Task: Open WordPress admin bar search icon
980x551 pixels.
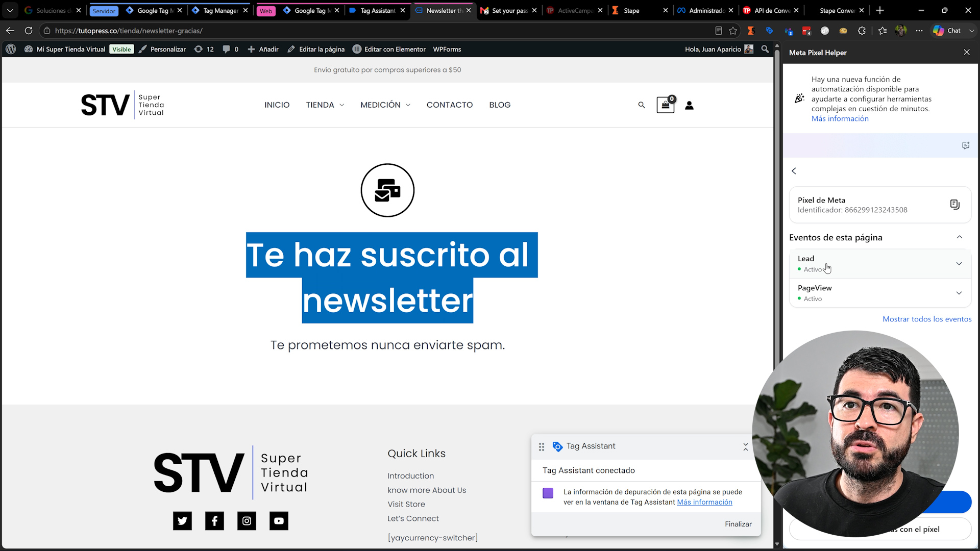Action: [765, 49]
